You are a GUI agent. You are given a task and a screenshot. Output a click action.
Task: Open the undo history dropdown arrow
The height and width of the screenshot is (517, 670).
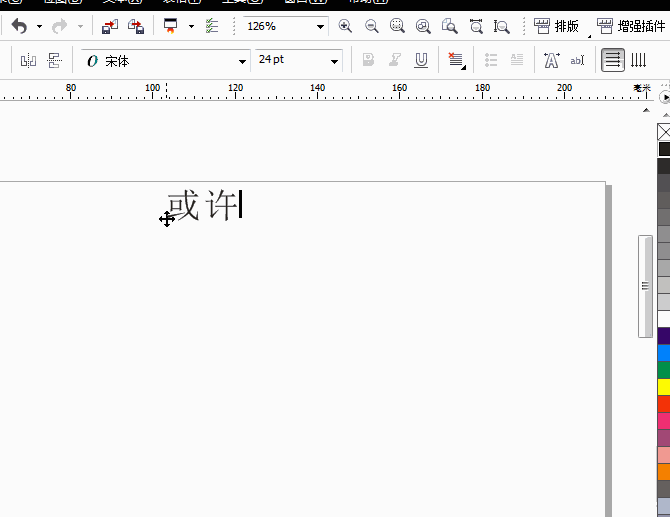(39, 26)
